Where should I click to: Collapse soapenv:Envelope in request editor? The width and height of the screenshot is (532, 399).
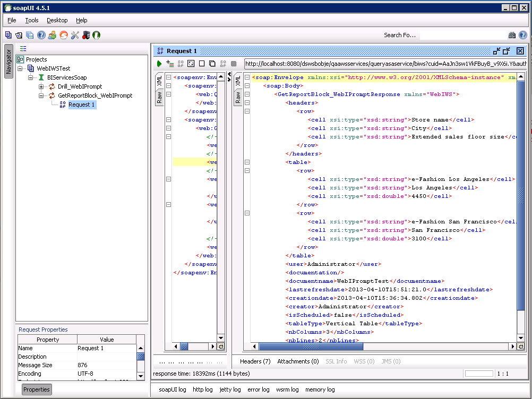click(x=168, y=77)
